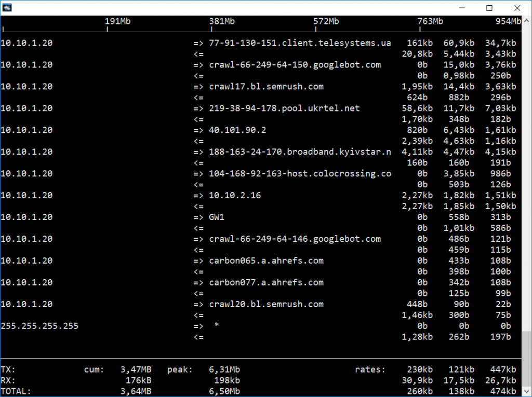Image resolution: width=532 pixels, height=397 pixels.
Task: Select host 219-38-94-178.pool.ukrtel.net
Action: click(x=284, y=108)
